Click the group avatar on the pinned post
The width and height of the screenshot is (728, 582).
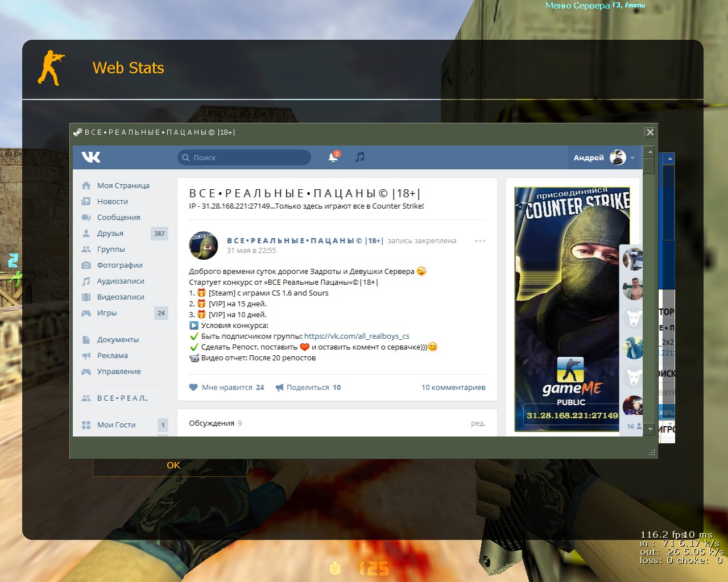[x=204, y=246]
